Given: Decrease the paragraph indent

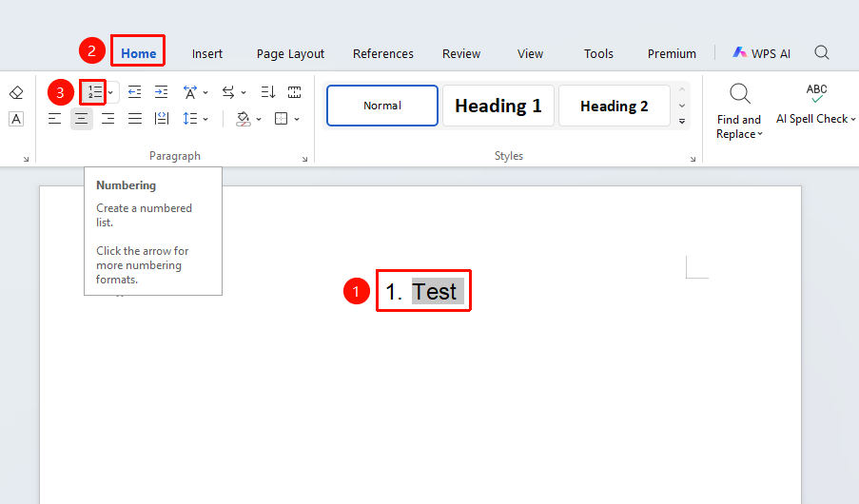Looking at the screenshot, I should point(134,92).
